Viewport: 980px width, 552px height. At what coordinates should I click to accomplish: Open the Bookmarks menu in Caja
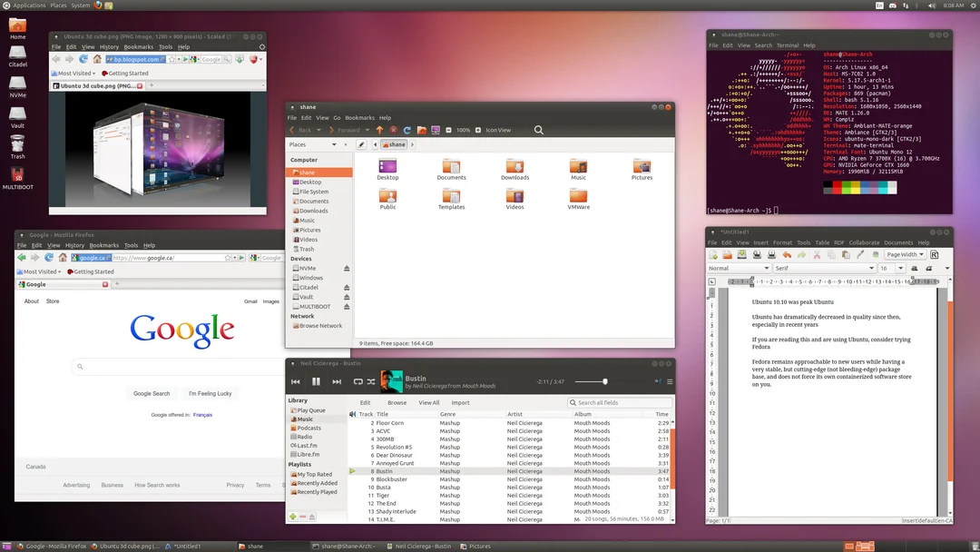click(x=359, y=117)
